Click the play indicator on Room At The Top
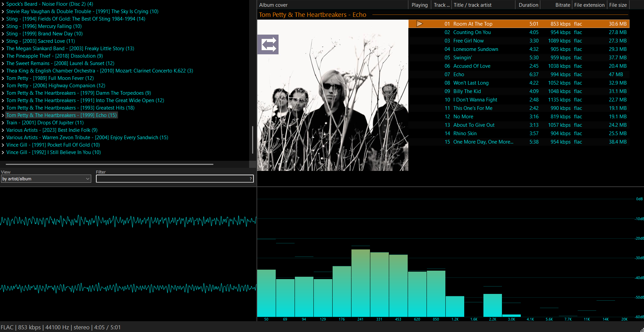The width and height of the screenshot is (644, 332). (419, 24)
